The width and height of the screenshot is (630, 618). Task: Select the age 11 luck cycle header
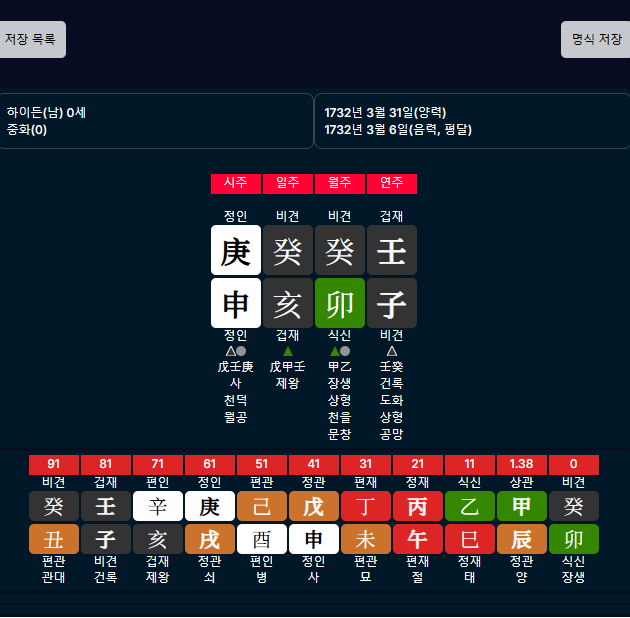click(x=470, y=465)
